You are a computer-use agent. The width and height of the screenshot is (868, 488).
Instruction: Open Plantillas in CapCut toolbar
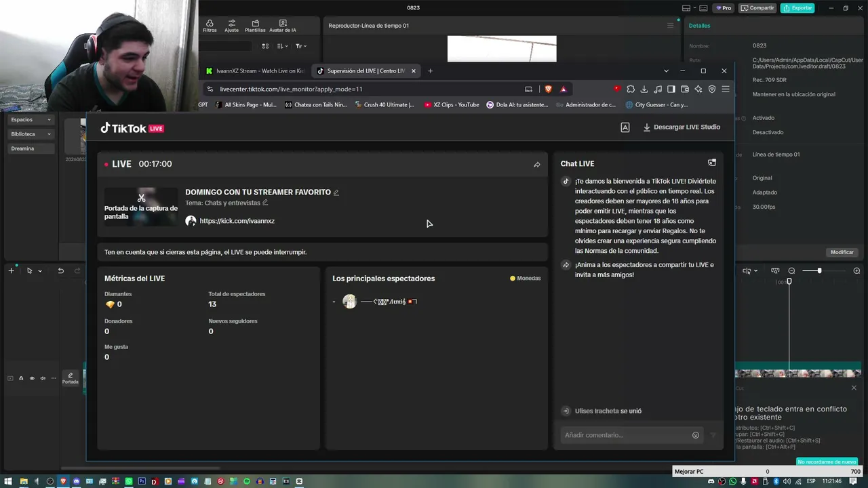point(255,26)
